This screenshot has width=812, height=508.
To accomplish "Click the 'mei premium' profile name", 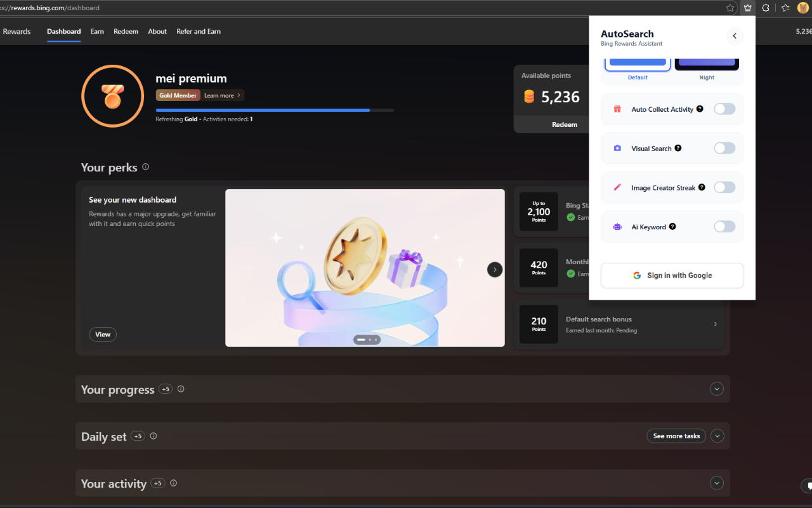I will (191, 79).
